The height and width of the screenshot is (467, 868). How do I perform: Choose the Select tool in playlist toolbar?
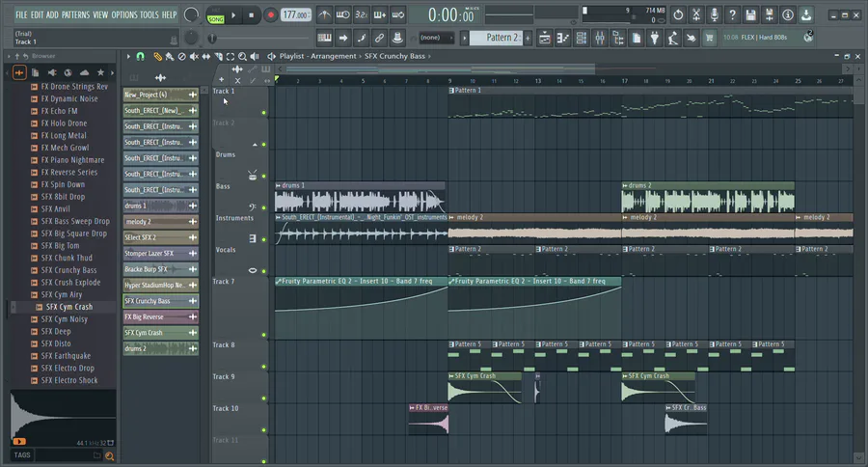(231, 57)
